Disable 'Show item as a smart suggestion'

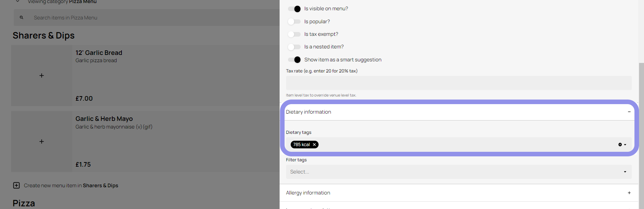pyautogui.click(x=294, y=59)
